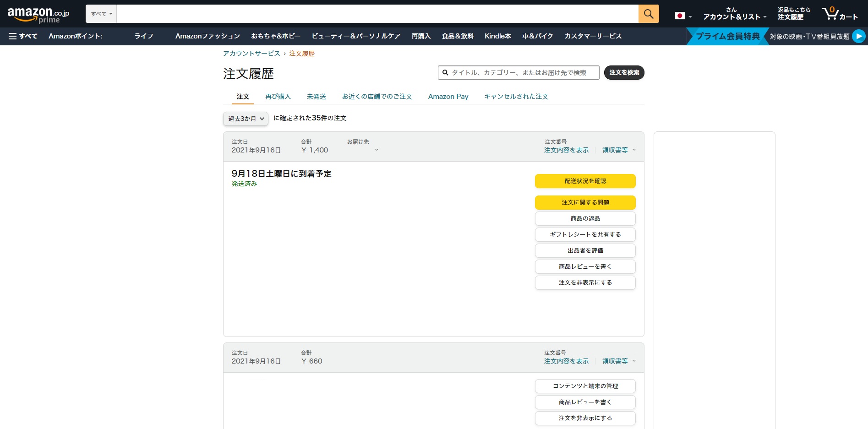Screen dimensions: 868x429
Task: Click the 9月18日土曜日に到着予定 heading
Action: click(281, 174)
